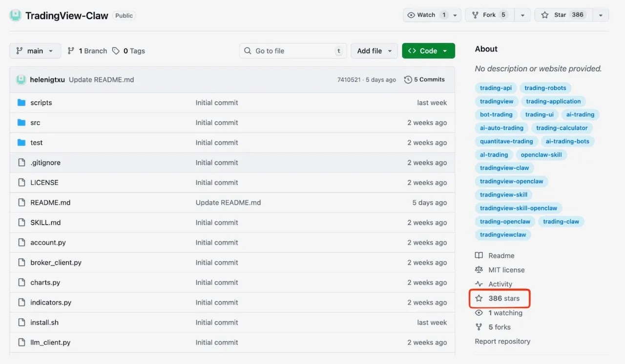Click the fork icon beside 5 forks

[479, 327]
